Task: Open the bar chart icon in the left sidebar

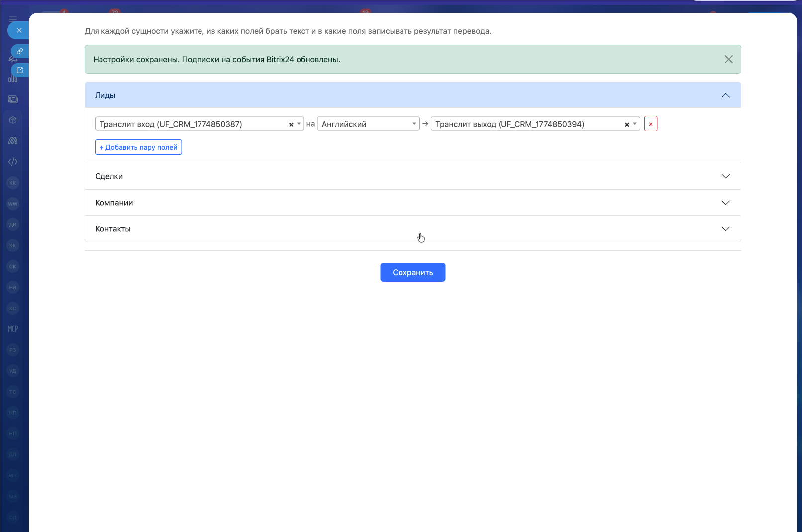Action: pyautogui.click(x=13, y=79)
